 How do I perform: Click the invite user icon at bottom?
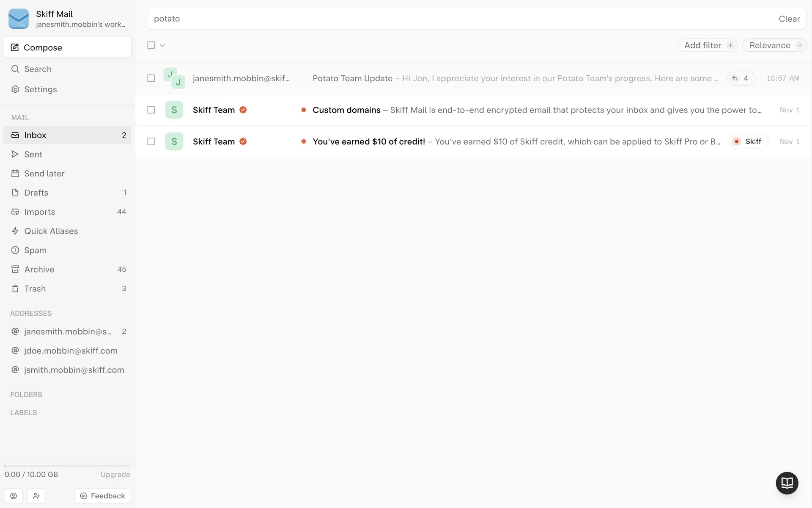pos(36,496)
